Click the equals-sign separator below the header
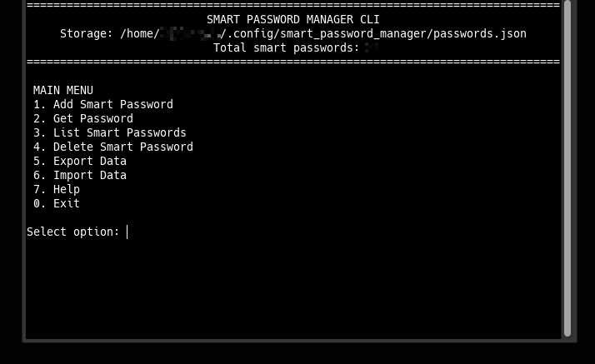Image resolution: width=595 pixels, height=364 pixels. click(x=293, y=62)
